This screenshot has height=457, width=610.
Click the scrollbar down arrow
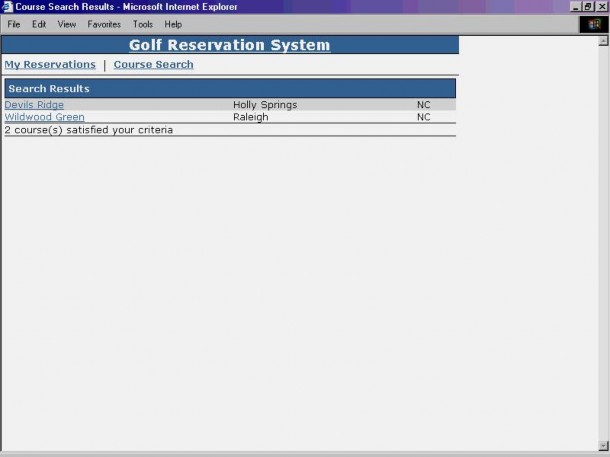[x=603, y=446]
